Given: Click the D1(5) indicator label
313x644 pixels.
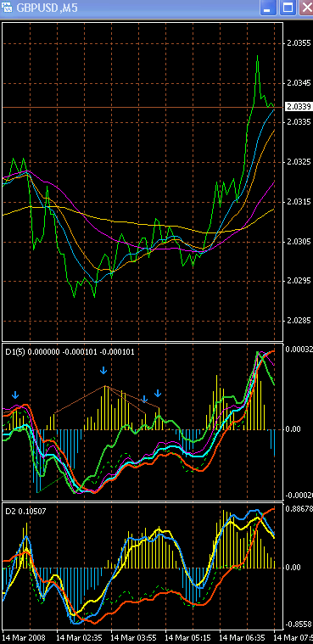Looking at the screenshot, I should 70,351.
